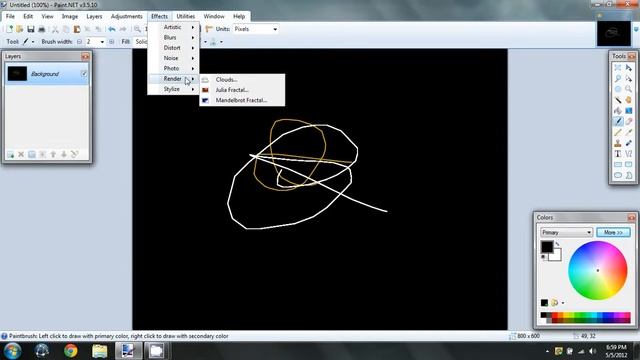Select the Rounded Rectangle tool
The width and height of the screenshot is (640, 360).
pyautogui.click(x=629, y=164)
